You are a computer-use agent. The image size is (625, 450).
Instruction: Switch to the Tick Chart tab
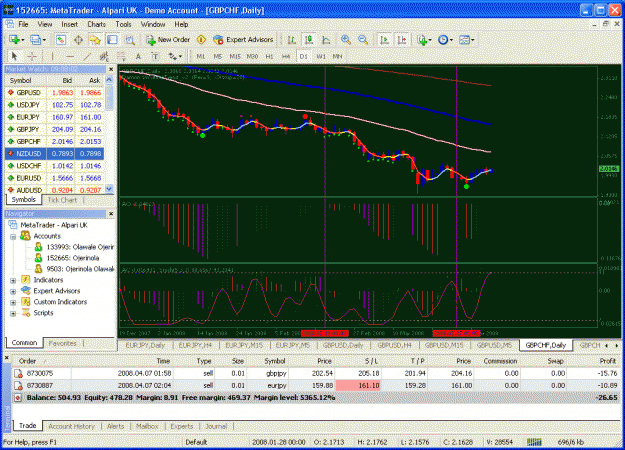point(62,200)
